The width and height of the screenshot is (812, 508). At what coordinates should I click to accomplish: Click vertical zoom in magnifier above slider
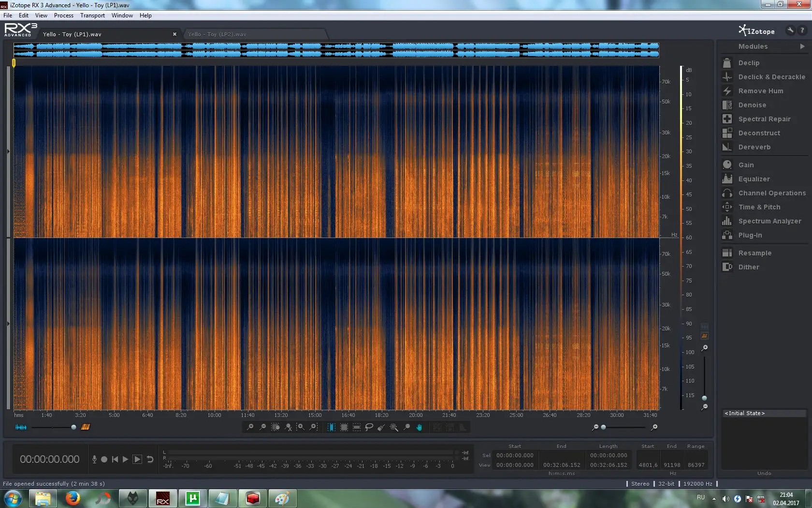705,348
